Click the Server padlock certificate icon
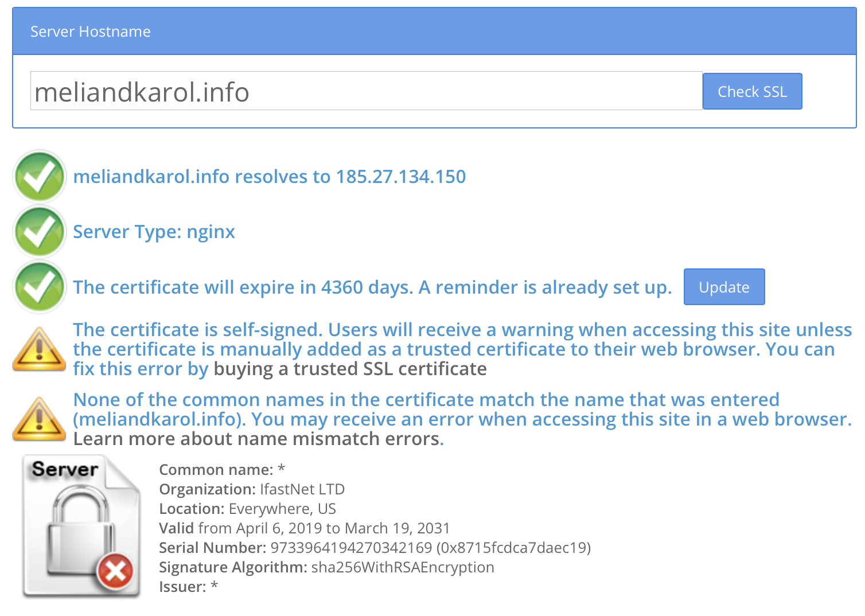865x616 pixels. coord(81,527)
